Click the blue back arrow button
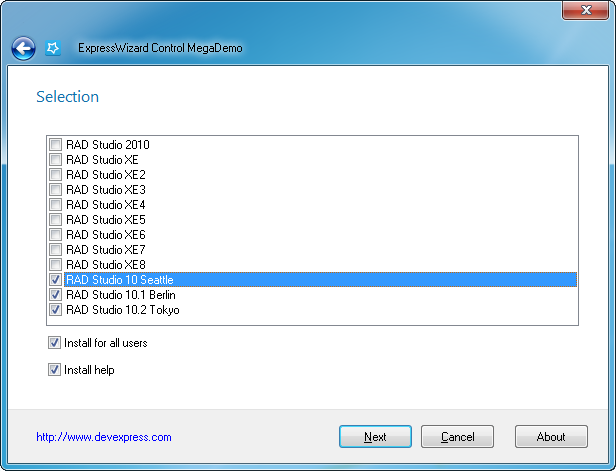This screenshot has height=471, width=616. click(x=23, y=49)
